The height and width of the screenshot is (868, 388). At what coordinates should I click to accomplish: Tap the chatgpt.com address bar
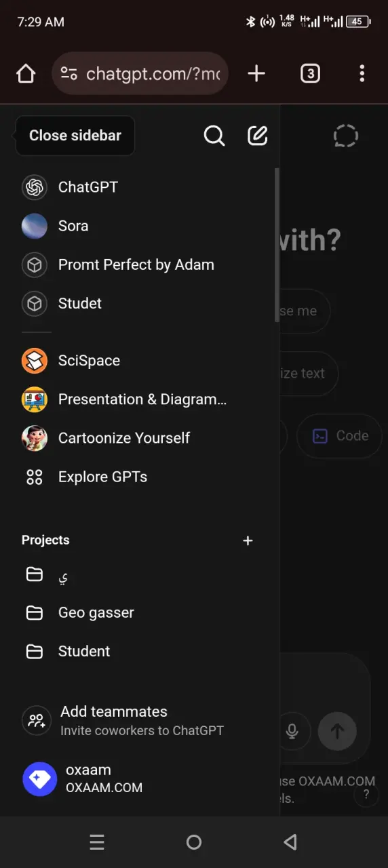(x=140, y=73)
